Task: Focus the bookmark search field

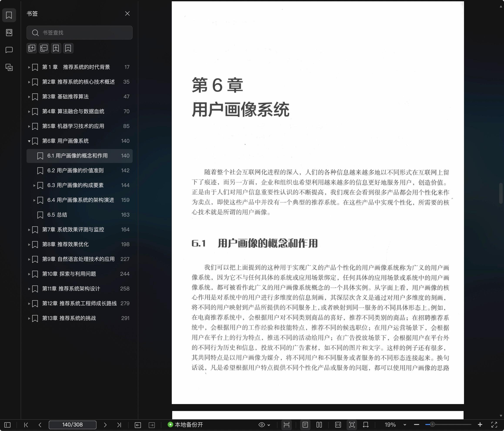Action: pos(80,33)
